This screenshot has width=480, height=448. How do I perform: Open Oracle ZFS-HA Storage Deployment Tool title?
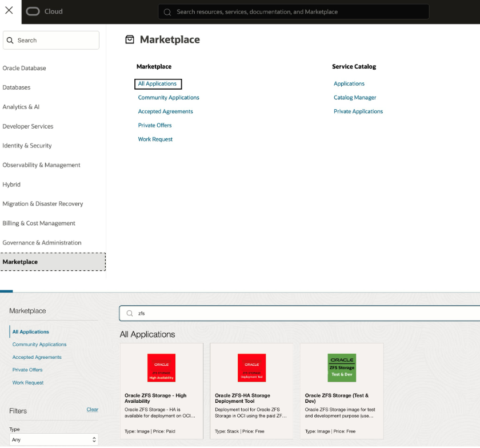click(x=242, y=398)
